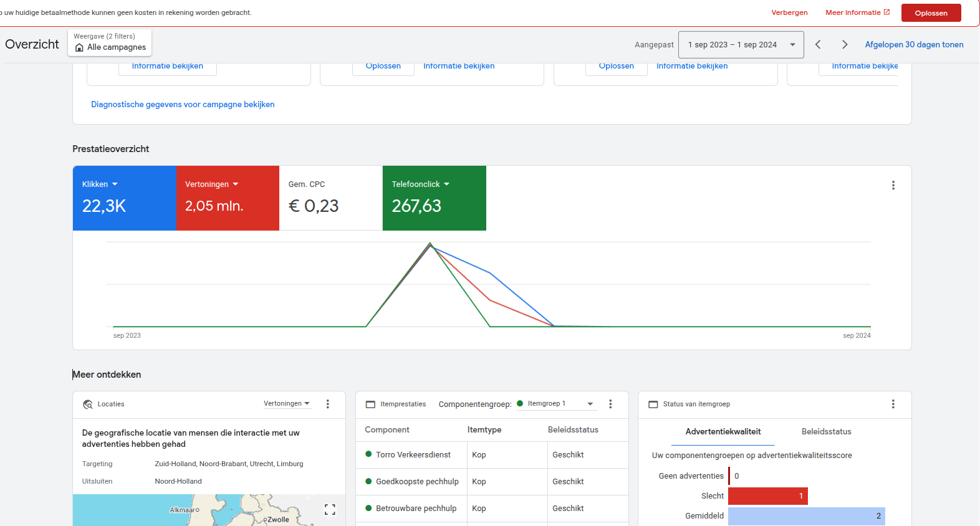The image size is (980, 526).
Task: Click external link icon next to Meer informatie
Action: (x=886, y=12)
